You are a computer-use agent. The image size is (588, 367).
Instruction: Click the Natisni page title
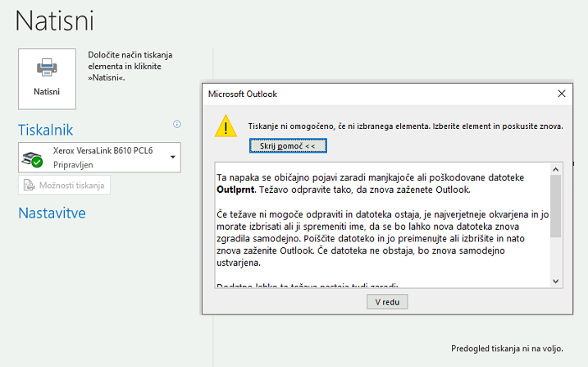(55, 21)
